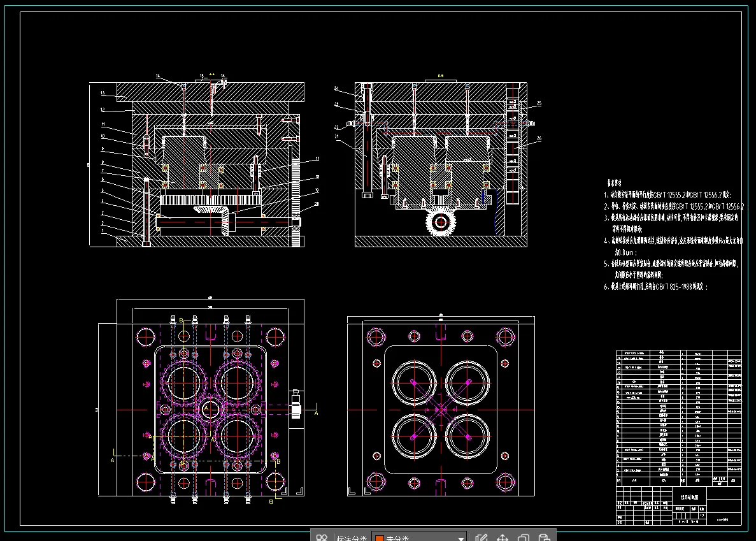Click the paste clipboard icon in bottom toolbar
Image resolution: width=756 pixels, height=541 pixels.
pos(545,538)
